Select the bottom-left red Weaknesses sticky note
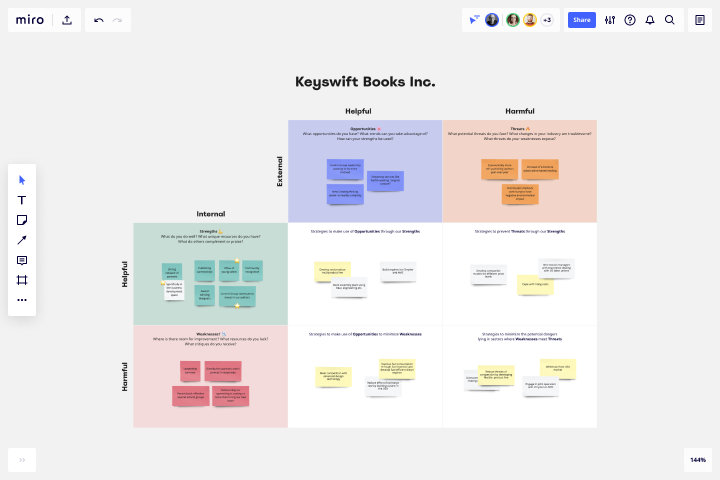Viewport: 720px width, 480px height. point(191,395)
